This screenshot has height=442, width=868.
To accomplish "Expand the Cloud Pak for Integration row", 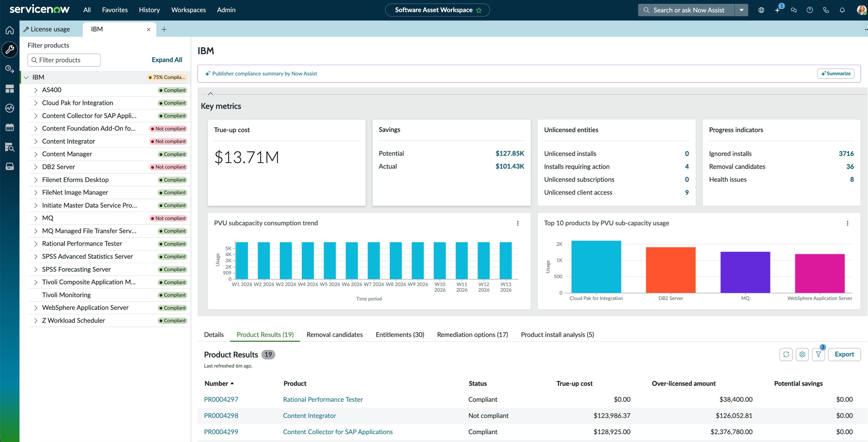I will [x=35, y=103].
